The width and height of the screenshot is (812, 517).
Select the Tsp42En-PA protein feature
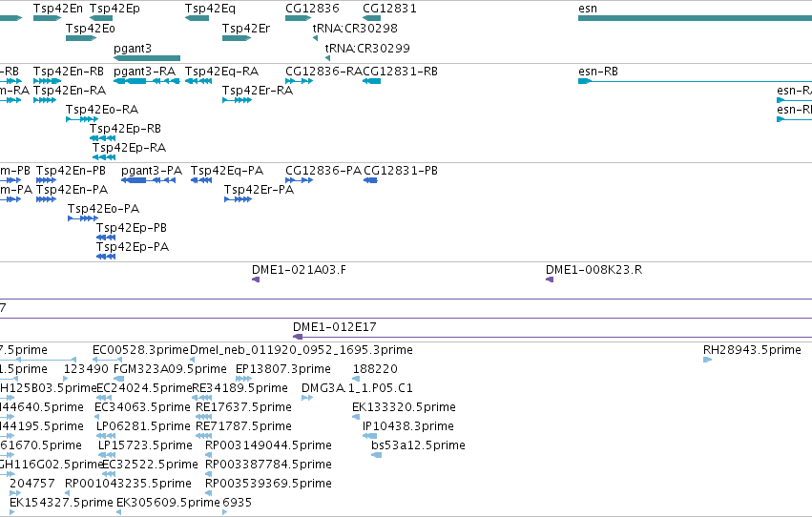(x=46, y=199)
